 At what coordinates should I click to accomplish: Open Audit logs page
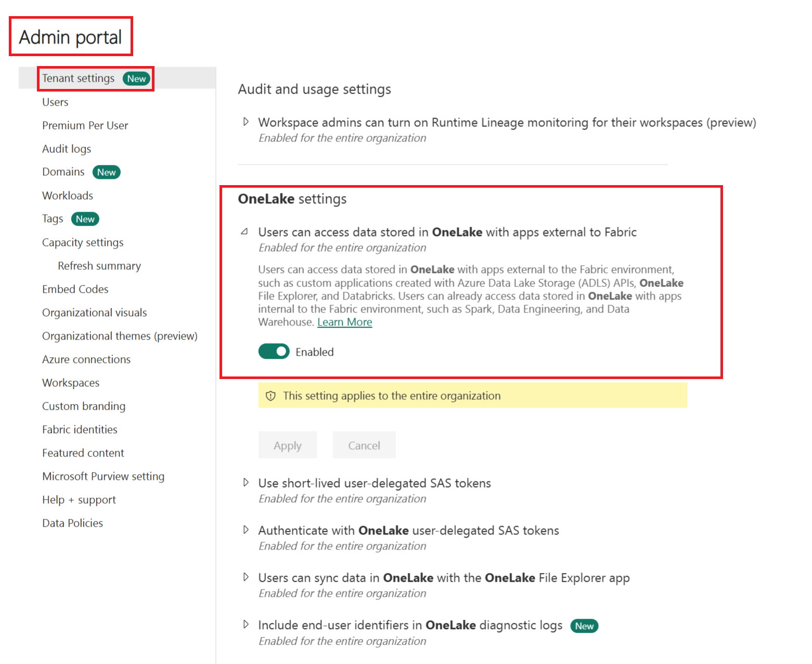[67, 149]
